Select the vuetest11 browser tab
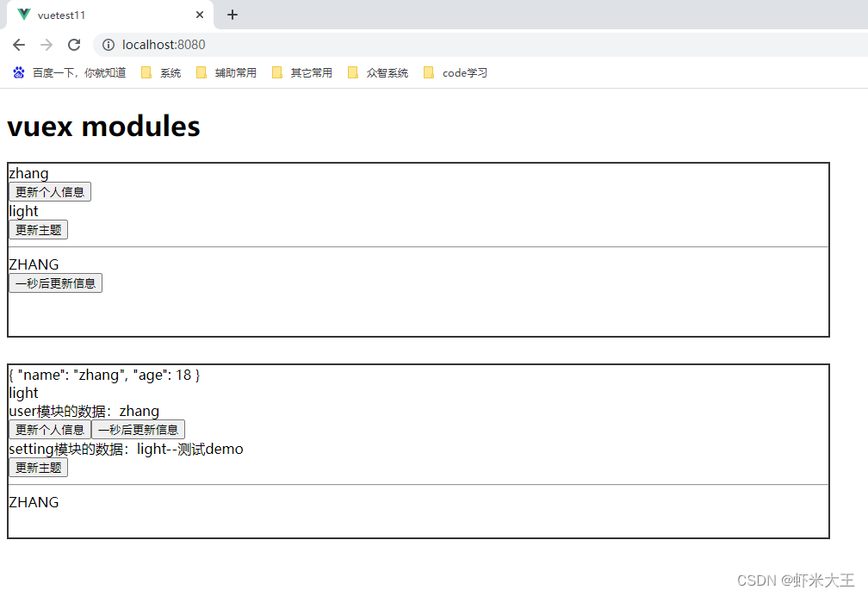Screen dimensions: 868x596 tap(103, 15)
